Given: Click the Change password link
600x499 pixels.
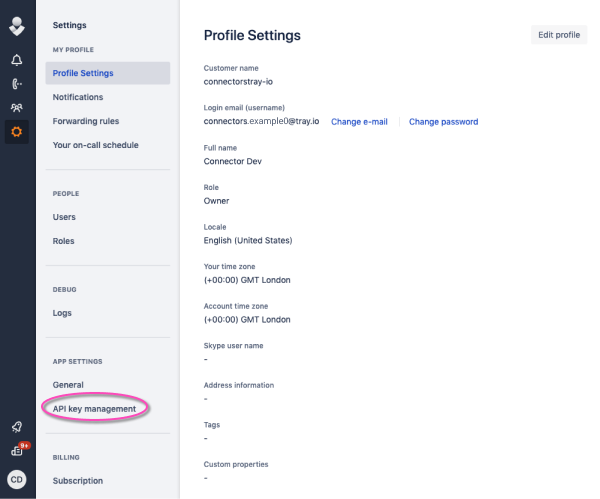Looking at the screenshot, I should pos(443,122).
